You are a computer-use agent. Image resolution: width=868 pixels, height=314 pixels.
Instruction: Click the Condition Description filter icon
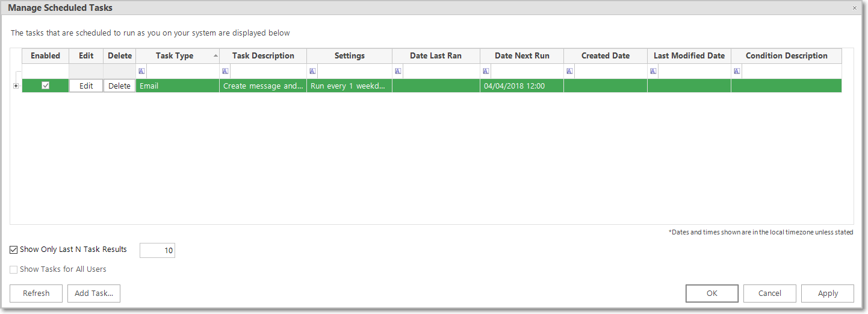point(737,71)
